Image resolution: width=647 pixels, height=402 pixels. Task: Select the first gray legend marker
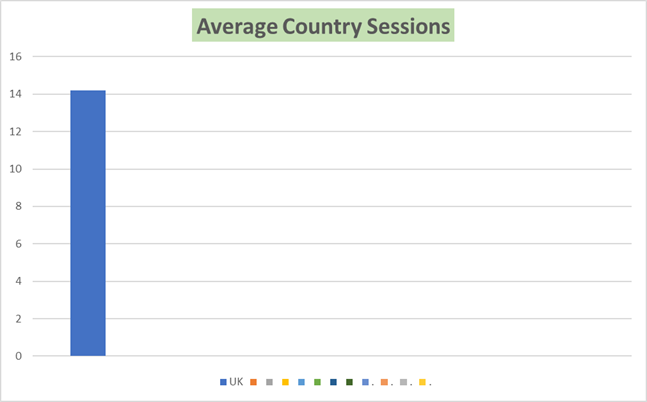click(270, 382)
